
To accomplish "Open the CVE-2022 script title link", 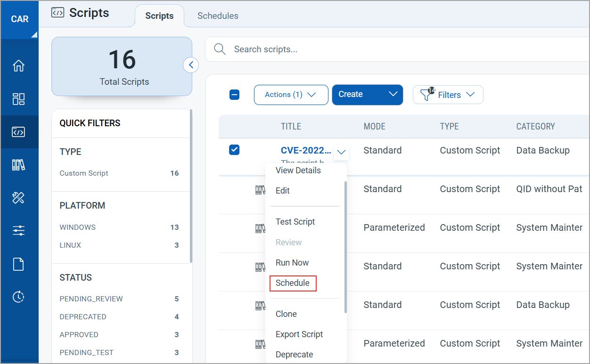I will coord(306,151).
